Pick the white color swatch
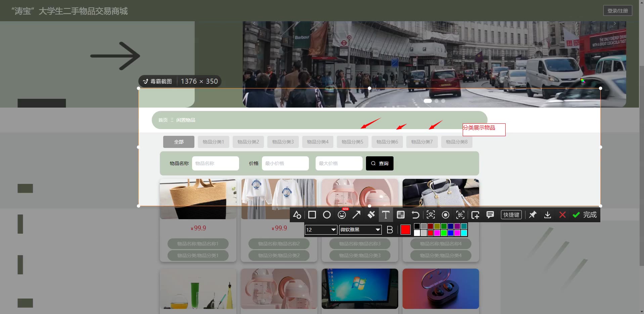The width and height of the screenshot is (644, 314). pos(417,233)
